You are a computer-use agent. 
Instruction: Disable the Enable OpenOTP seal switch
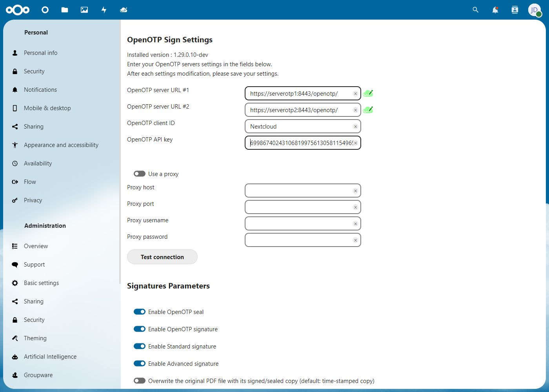click(x=140, y=312)
